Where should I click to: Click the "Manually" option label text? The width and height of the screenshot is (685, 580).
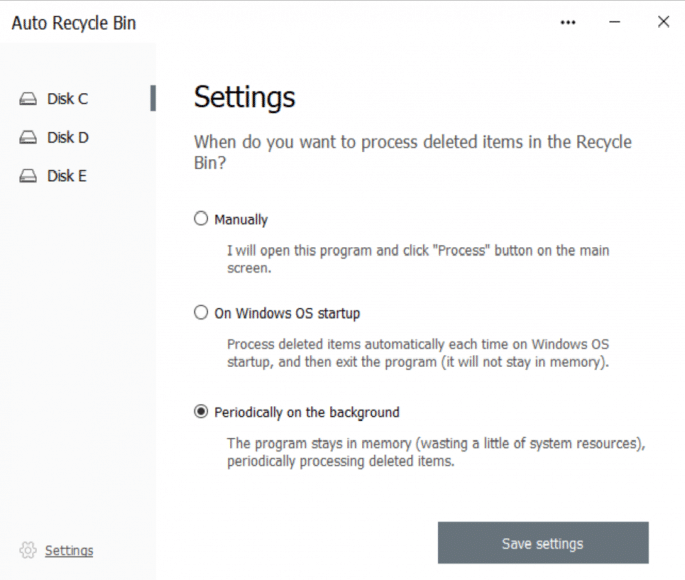coord(241,220)
